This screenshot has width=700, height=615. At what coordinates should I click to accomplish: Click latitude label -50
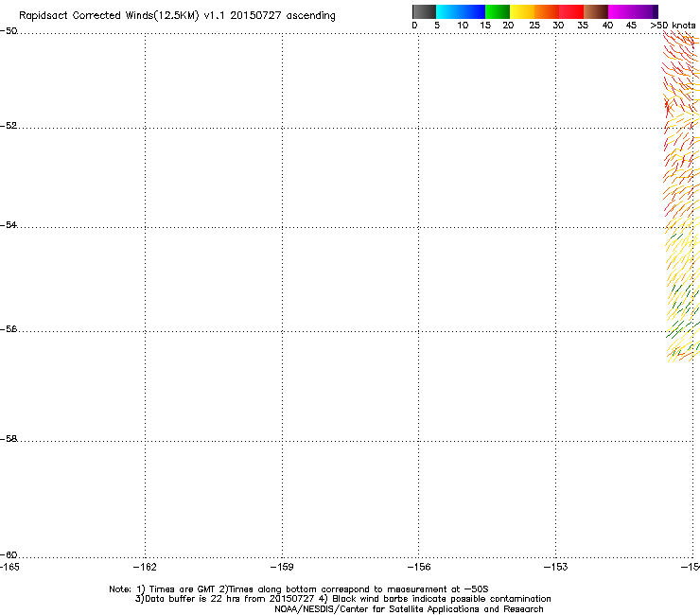click(x=9, y=31)
